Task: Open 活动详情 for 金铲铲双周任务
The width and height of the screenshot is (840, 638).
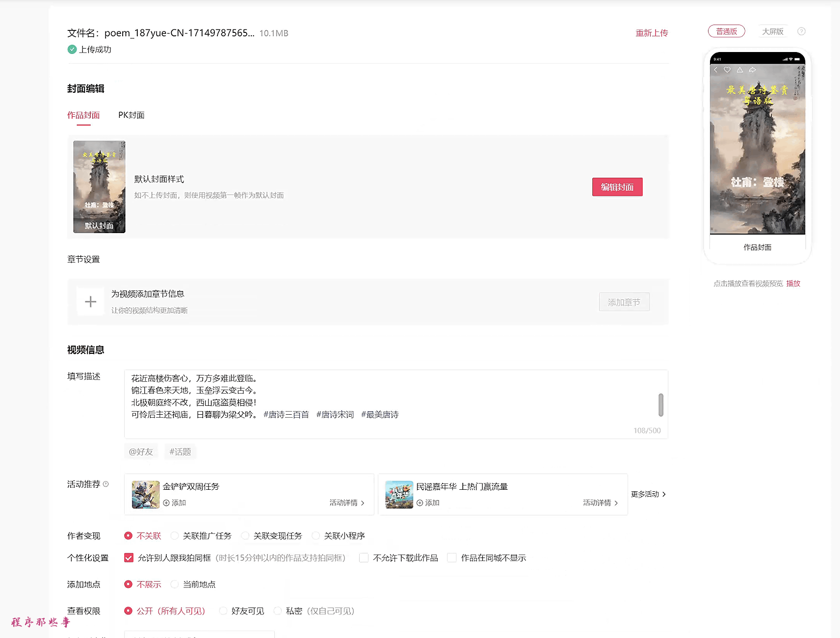Action: (x=346, y=503)
